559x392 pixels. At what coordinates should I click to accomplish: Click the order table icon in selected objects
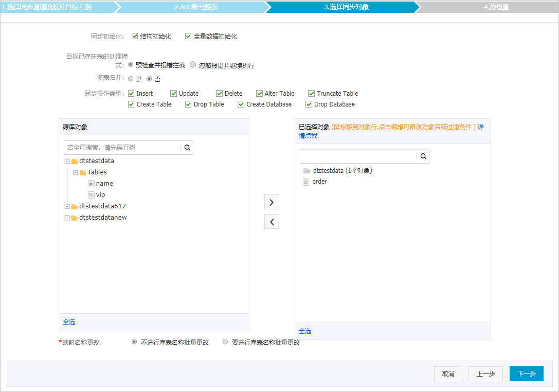click(306, 182)
